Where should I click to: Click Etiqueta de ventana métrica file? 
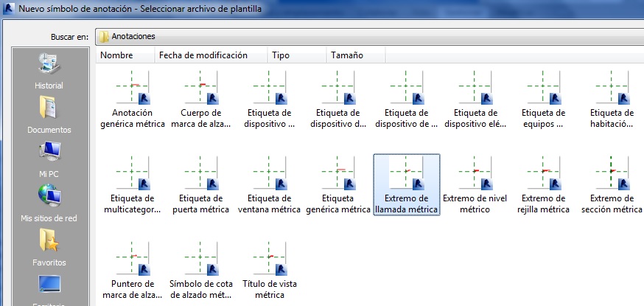point(270,175)
